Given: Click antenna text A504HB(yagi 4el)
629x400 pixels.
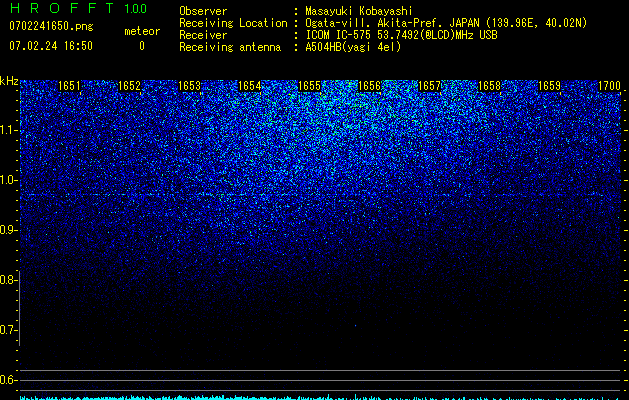Looking at the screenshot, I should 353,47.
